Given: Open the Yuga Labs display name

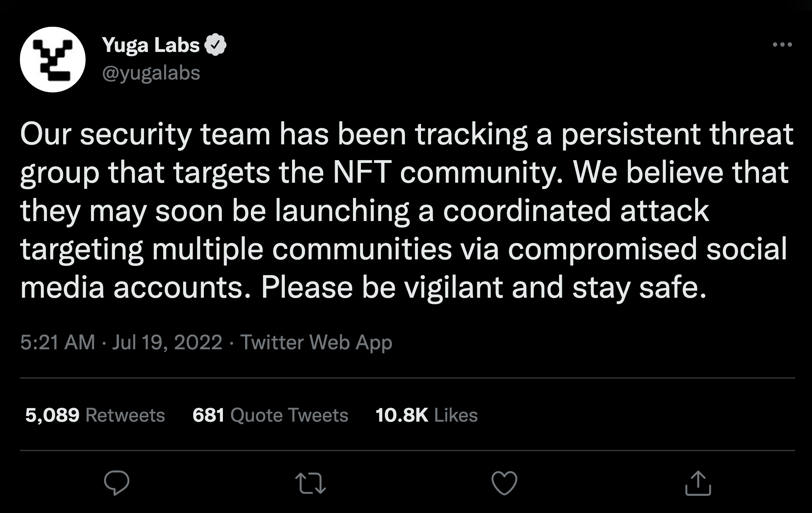Looking at the screenshot, I should point(151,45).
